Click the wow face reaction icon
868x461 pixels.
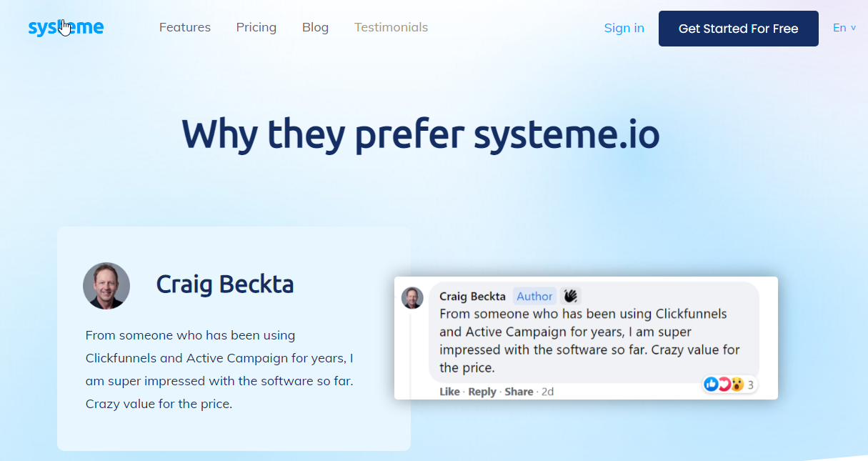737,385
